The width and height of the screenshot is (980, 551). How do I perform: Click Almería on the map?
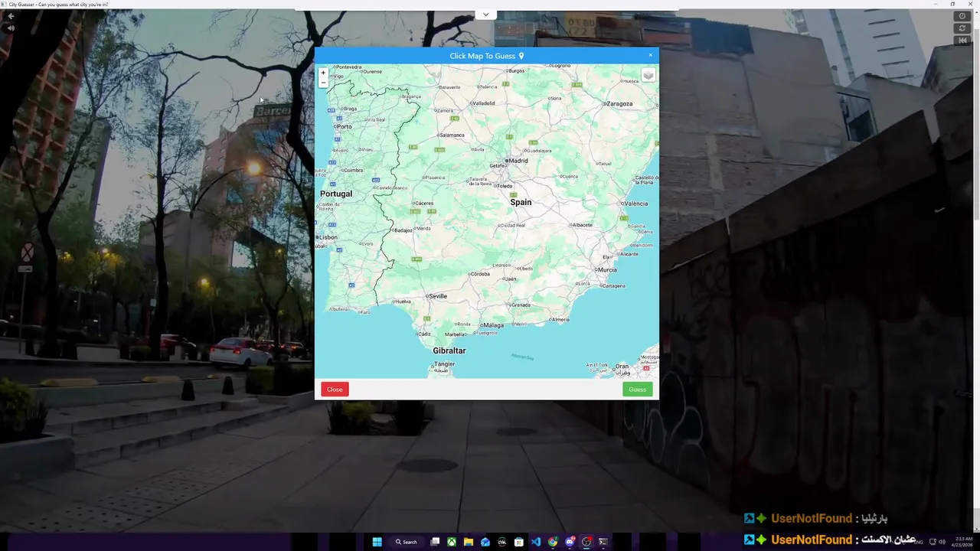tap(560, 319)
